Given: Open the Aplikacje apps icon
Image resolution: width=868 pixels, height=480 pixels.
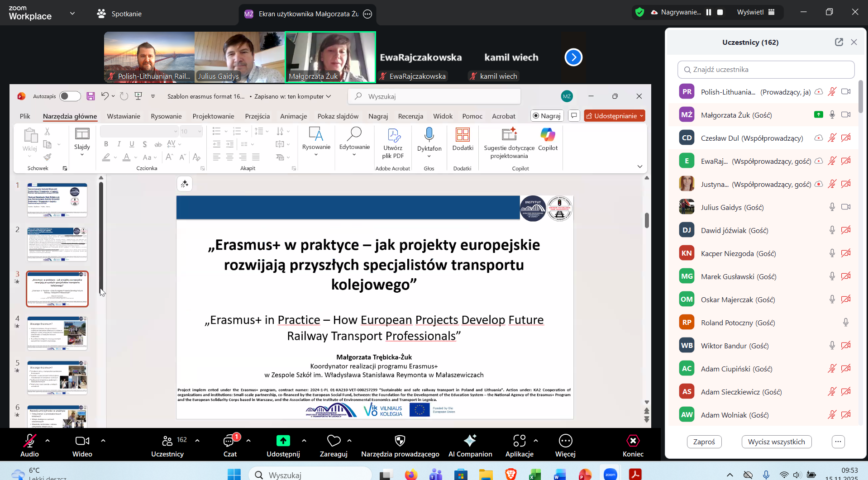Looking at the screenshot, I should [x=519, y=441].
